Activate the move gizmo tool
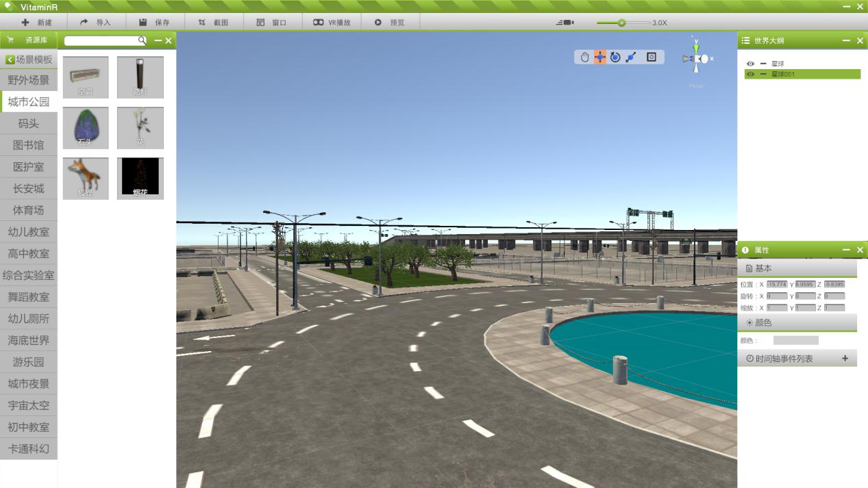This screenshot has height=488, width=868. coord(600,57)
